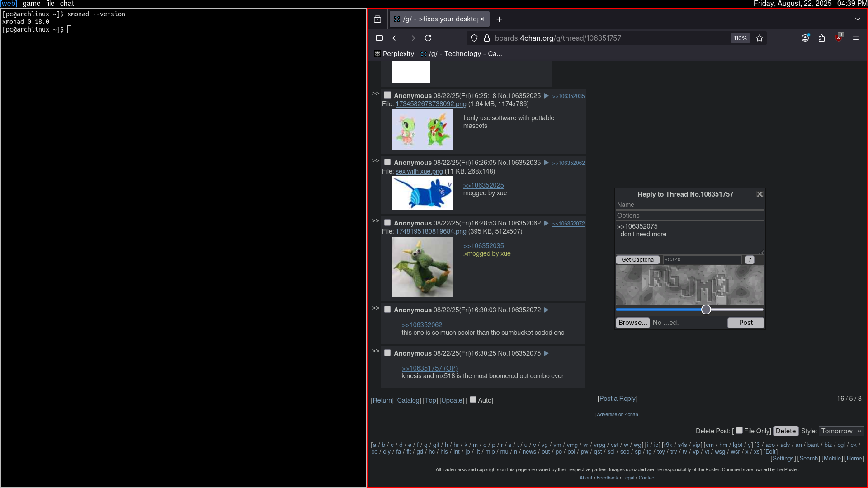This screenshot has height=488, width=868.
Task: Click the new tab plus icon
Action: point(499,19)
